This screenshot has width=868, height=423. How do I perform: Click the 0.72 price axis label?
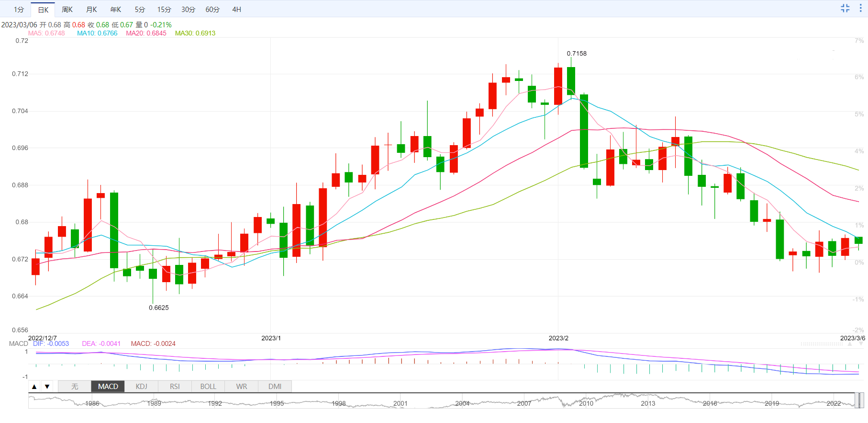click(x=22, y=41)
